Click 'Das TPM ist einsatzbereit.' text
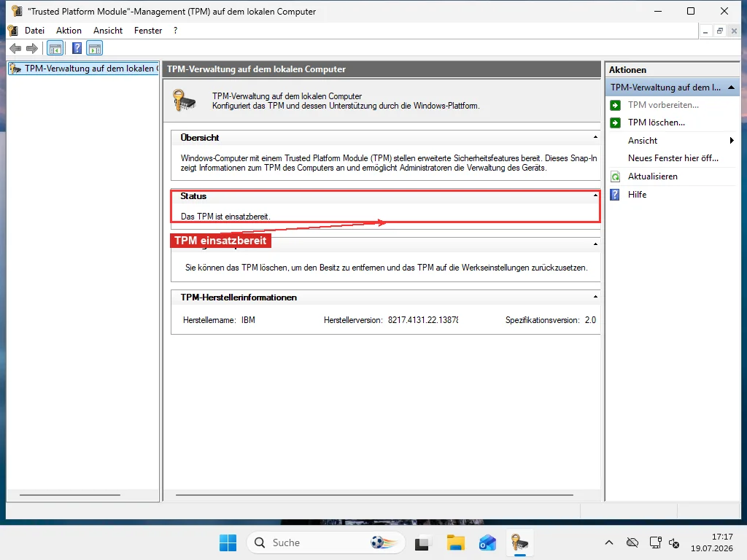747x560 pixels. click(225, 217)
